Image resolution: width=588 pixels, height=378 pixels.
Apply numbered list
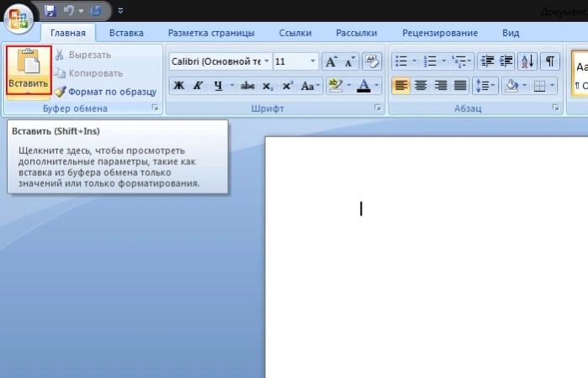click(430, 61)
